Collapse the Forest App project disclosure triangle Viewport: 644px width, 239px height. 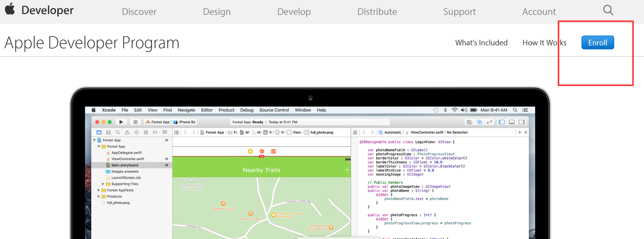pos(94,140)
